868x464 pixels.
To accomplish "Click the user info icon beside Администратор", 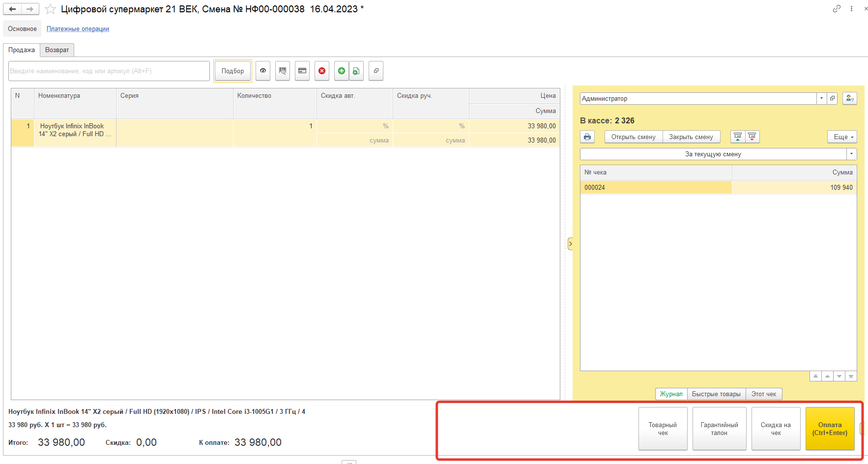I will 849,98.
